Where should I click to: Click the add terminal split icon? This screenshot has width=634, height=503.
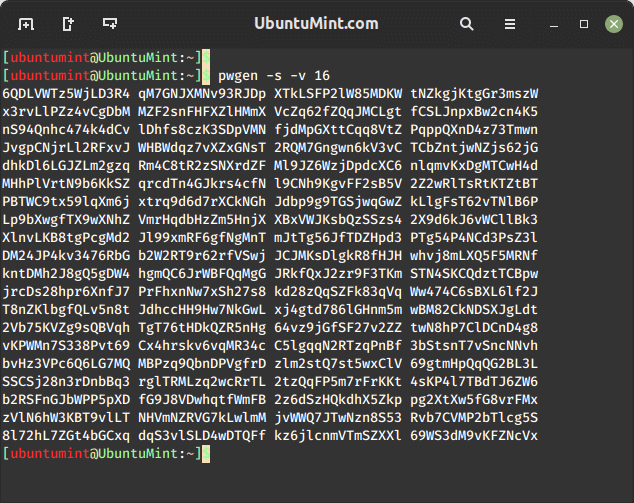[x=110, y=23]
